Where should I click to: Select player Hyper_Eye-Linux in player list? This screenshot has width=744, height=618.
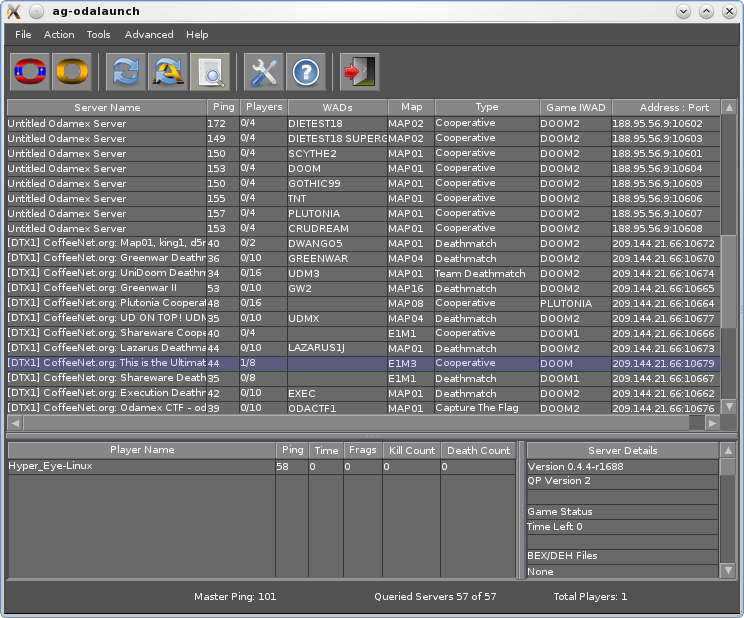(x=140, y=466)
